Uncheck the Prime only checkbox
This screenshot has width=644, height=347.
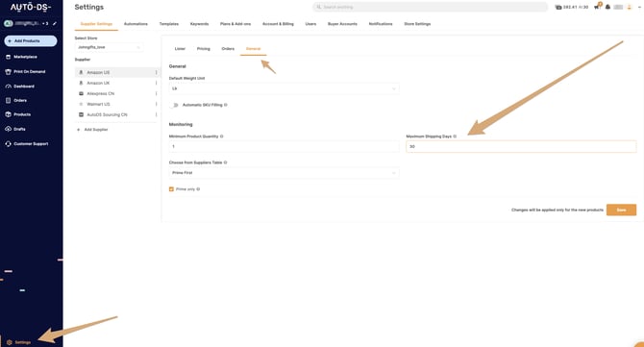(171, 189)
